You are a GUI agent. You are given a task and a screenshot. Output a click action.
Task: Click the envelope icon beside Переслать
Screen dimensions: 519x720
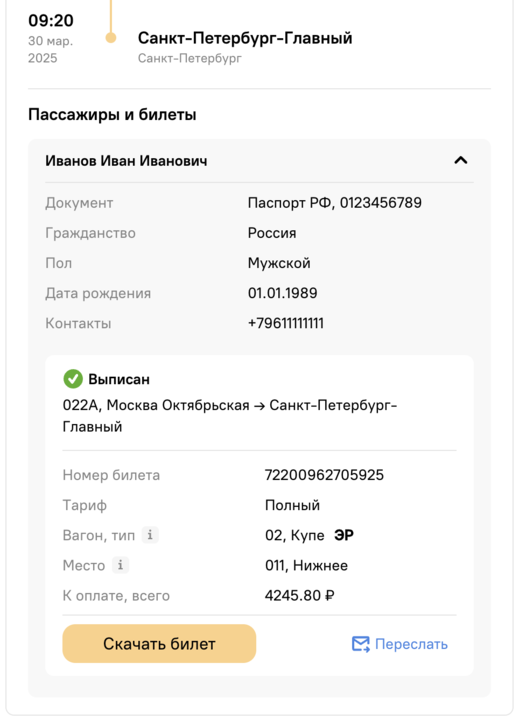pos(361,644)
